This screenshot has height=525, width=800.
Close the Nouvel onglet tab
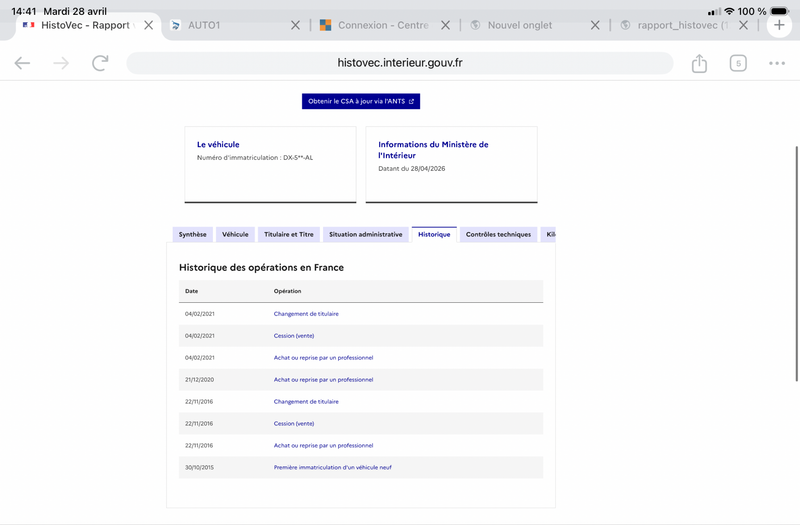coord(595,25)
